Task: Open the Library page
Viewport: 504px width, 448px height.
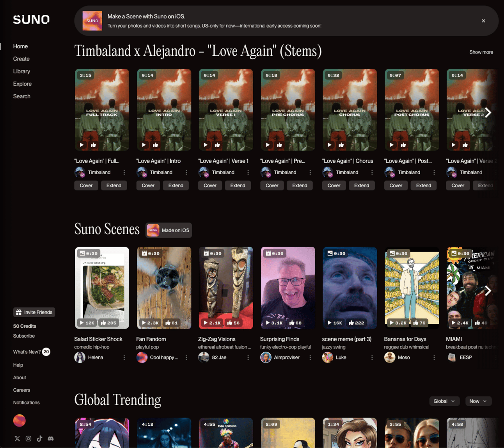Action: 21,71
